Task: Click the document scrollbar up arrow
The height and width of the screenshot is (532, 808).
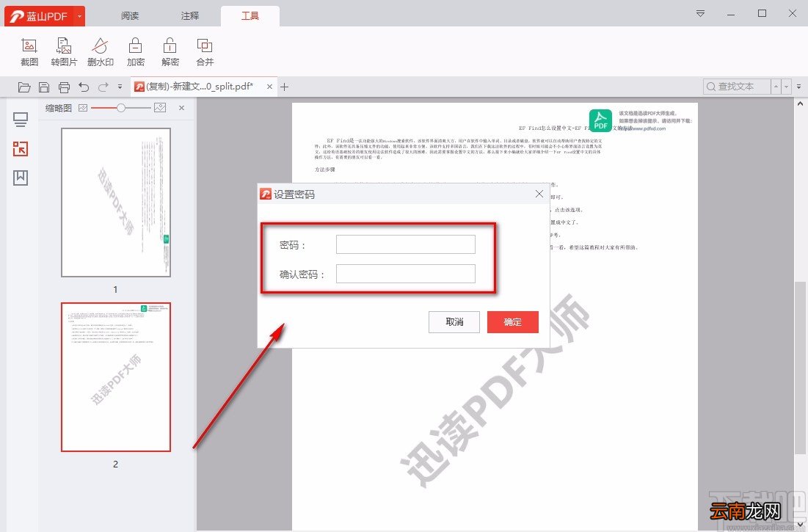Action: [800, 103]
